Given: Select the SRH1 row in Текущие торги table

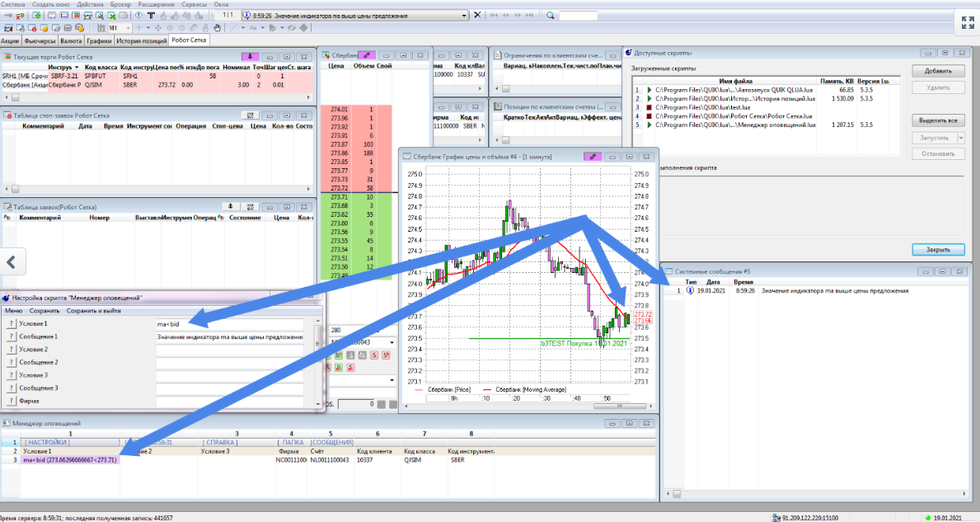Looking at the screenshot, I should coord(157,76).
